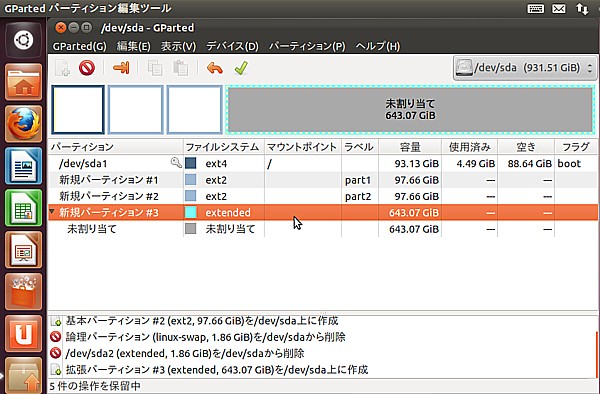Click the paste partition toolbar icon

180,68
